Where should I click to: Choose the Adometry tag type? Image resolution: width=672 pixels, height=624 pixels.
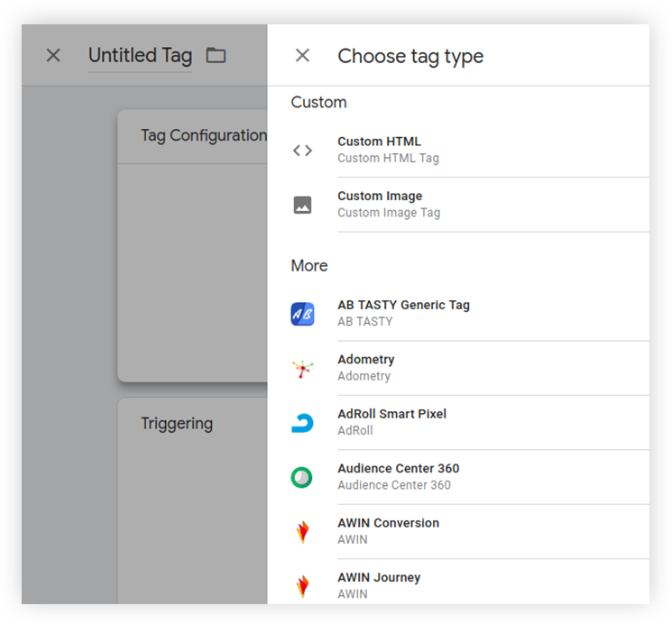click(x=458, y=369)
